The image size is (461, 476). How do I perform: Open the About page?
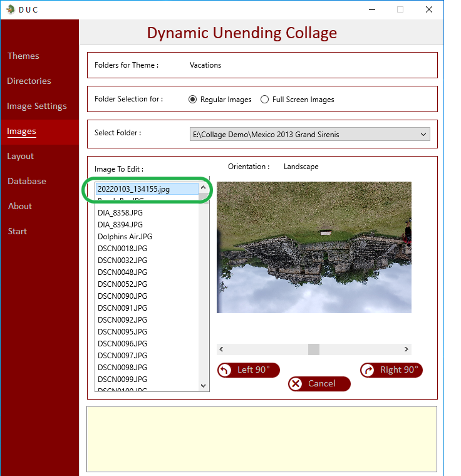click(x=20, y=206)
